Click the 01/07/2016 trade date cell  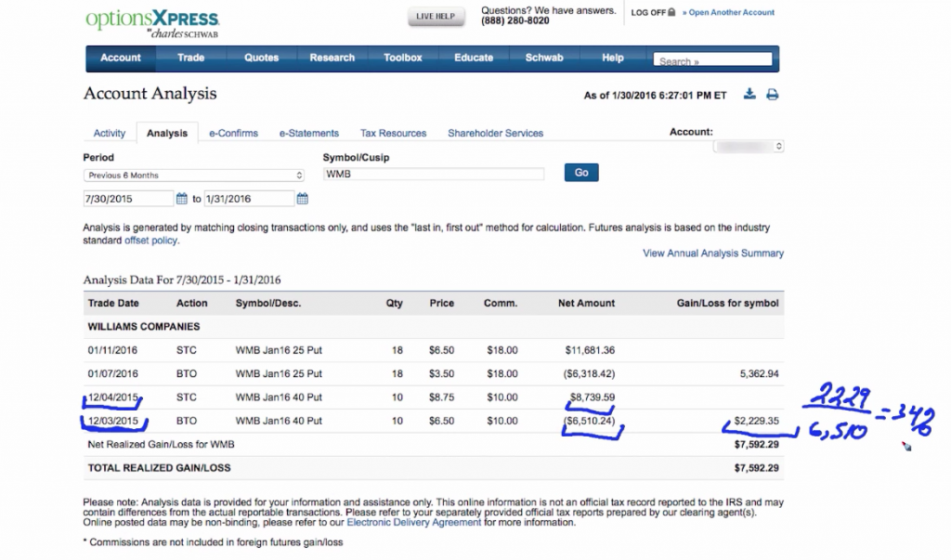pyautogui.click(x=112, y=373)
